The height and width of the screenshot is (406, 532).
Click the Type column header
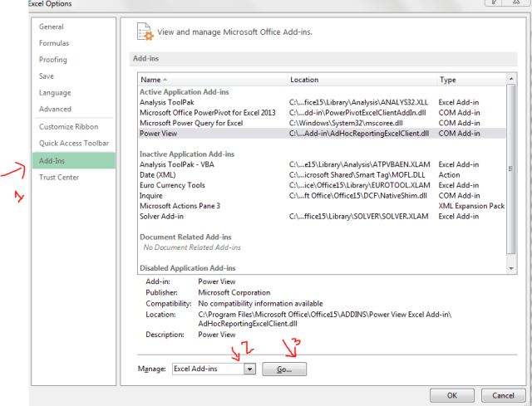[x=471, y=80]
